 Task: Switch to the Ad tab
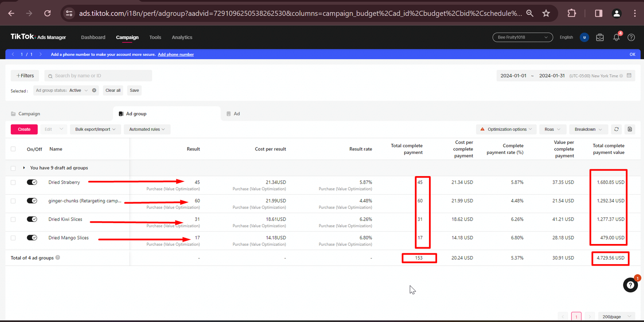pyautogui.click(x=233, y=114)
